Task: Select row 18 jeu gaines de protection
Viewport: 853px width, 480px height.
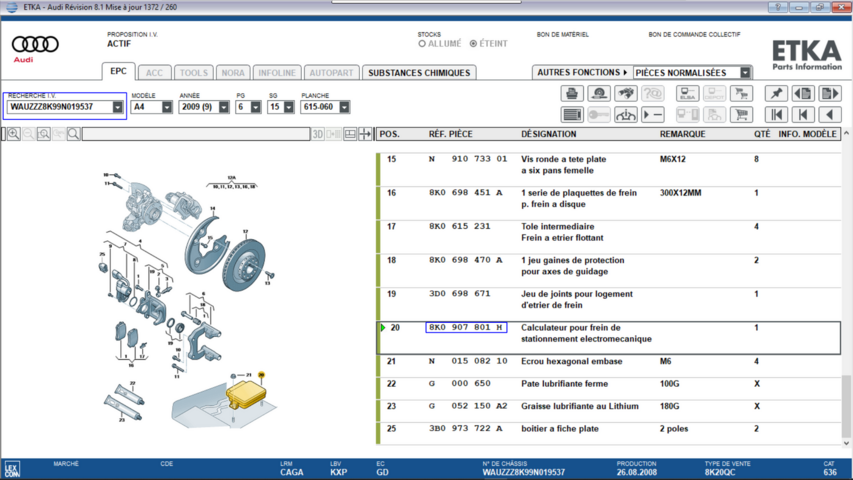Action: click(x=609, y=271)
